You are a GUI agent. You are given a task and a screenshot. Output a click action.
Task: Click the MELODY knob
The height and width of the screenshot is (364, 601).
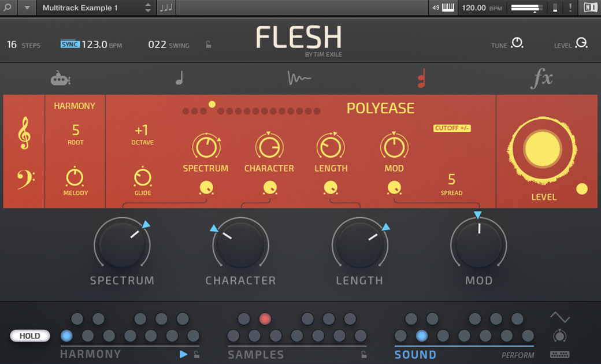(x=75, y=177)
